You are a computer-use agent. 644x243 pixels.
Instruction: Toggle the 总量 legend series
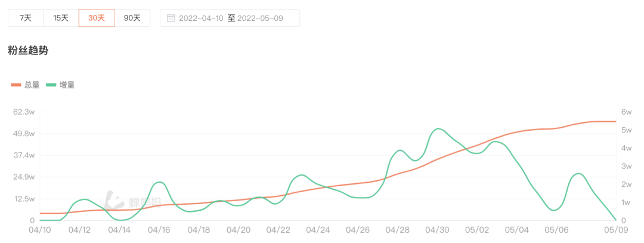32,85
